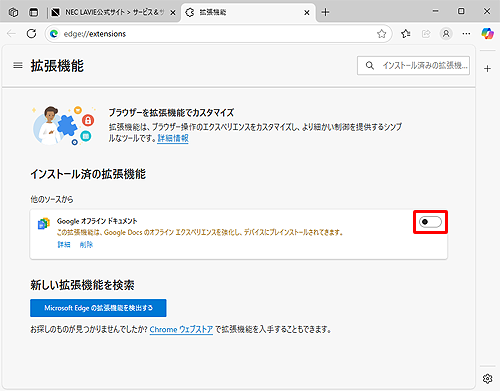Reload the page with the refresh button
This screenshot has height=391, width=500.
[x=31, y=34]
